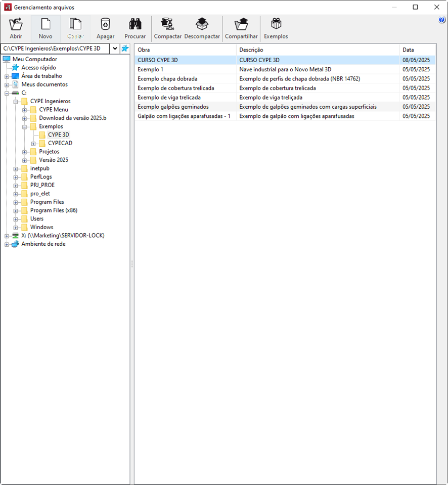Select the Users folder
Screen dimensions: 448x485
tap(37, 218)
